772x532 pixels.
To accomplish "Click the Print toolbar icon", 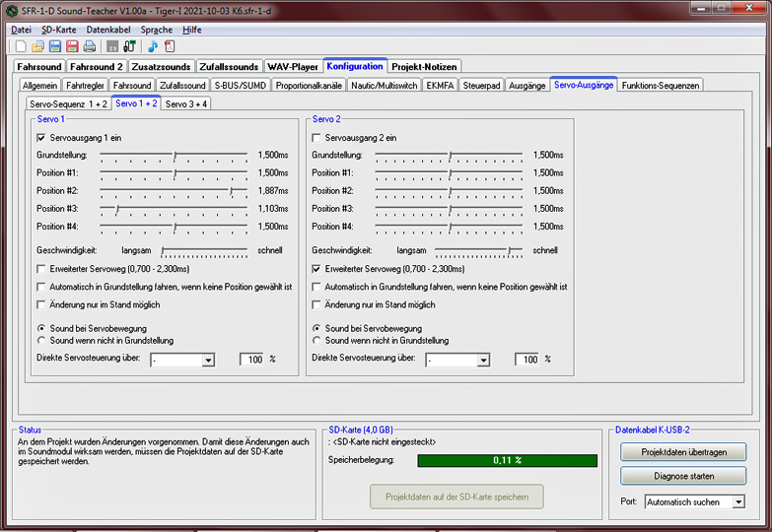I will [89, 46].
